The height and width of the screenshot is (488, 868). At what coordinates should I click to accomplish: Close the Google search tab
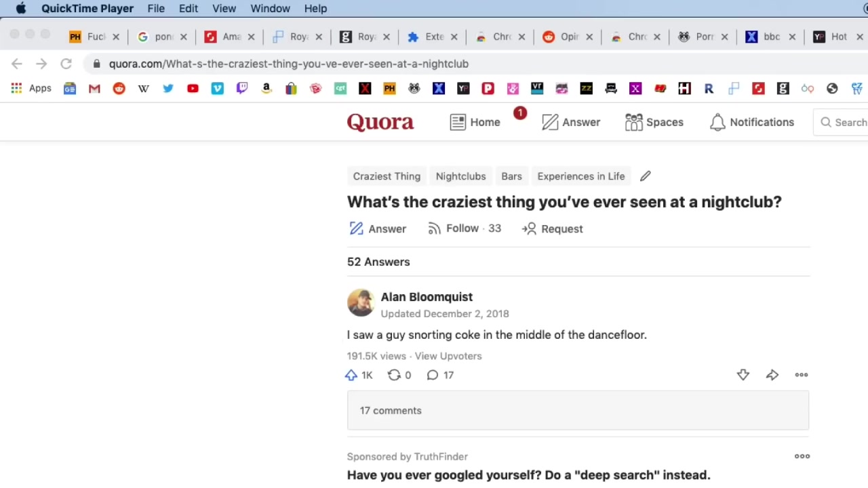(x=183, y=37)
